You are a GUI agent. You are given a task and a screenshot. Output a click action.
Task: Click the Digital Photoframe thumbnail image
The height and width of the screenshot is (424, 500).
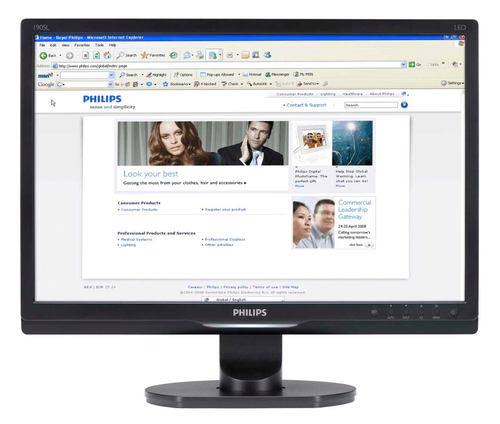[x=311, y=143]
